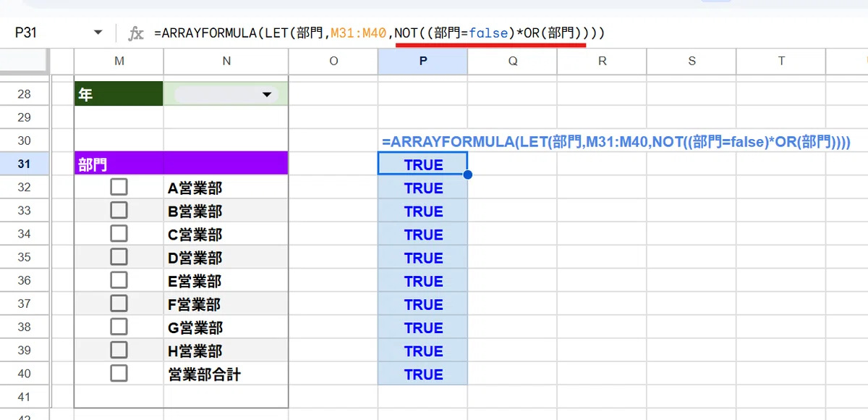Toggle the 営業部合計 checkbox
The width and height of the screenshot is (868, 420).
point(119,374)
